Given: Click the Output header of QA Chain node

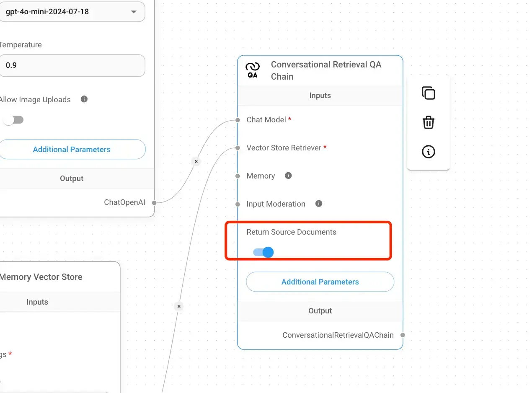Looking at the screenshot, I should (x=320, y=311).
